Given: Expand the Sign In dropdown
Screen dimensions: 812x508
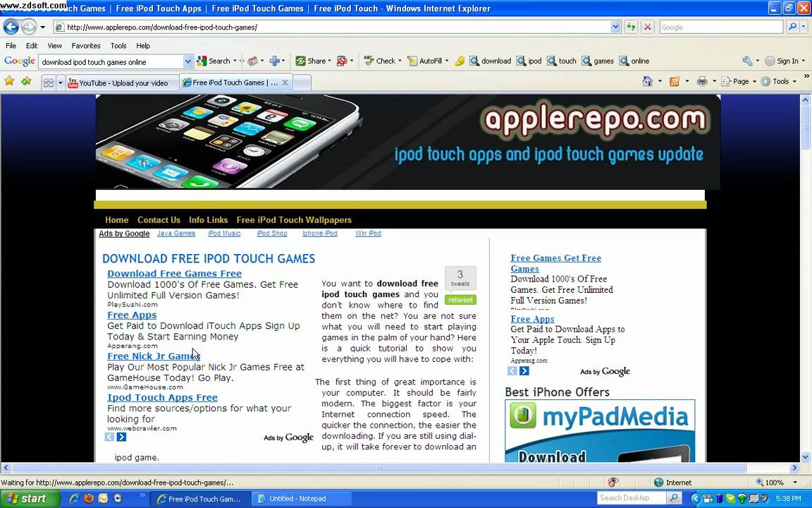Looking at the screenshot, I should tap(804, 61).
